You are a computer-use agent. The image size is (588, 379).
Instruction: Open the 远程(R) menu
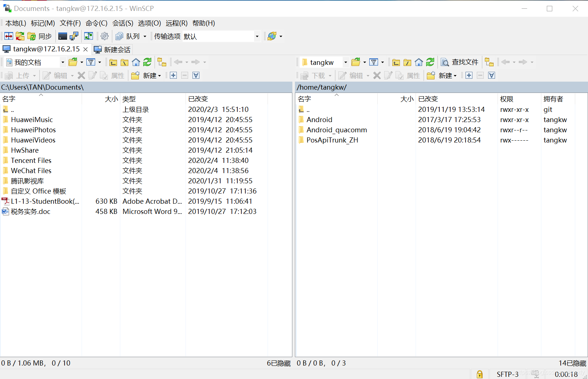(x=177, y=23)
